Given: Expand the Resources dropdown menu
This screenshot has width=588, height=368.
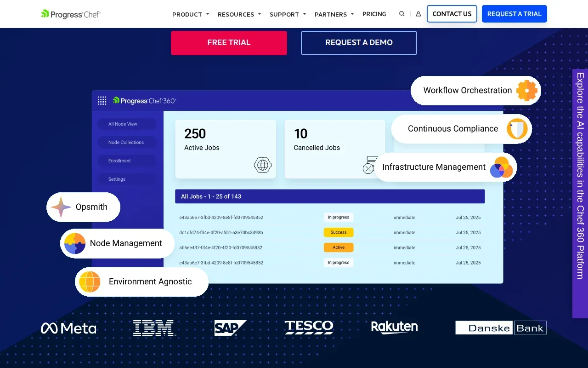Looking at the screenshot, I should (239, 14).
